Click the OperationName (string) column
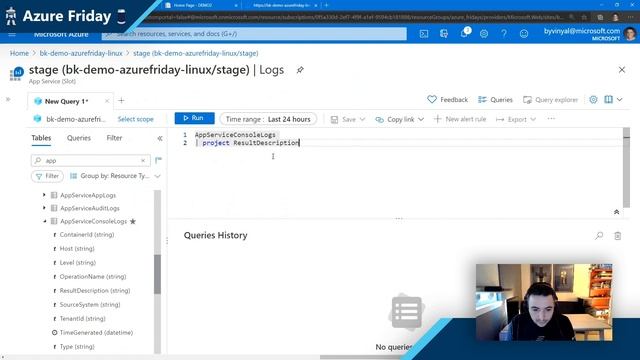Screen dimensions: 640x360 point(93,277)
